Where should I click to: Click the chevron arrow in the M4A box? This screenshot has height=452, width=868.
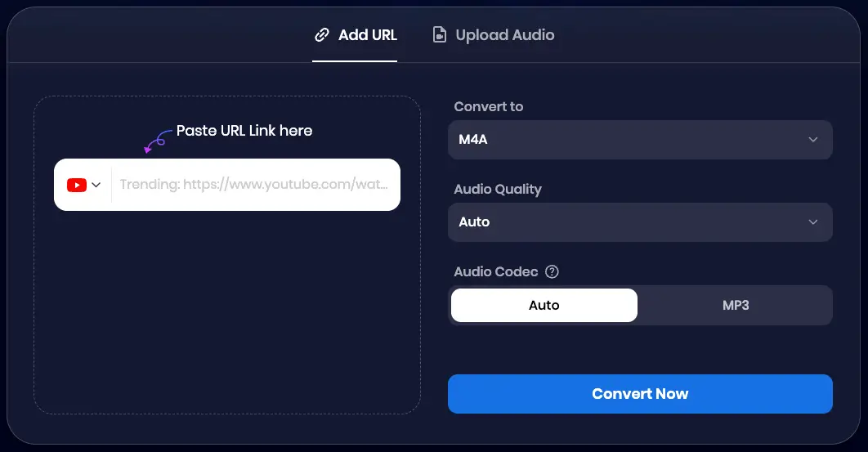(812, 140)
